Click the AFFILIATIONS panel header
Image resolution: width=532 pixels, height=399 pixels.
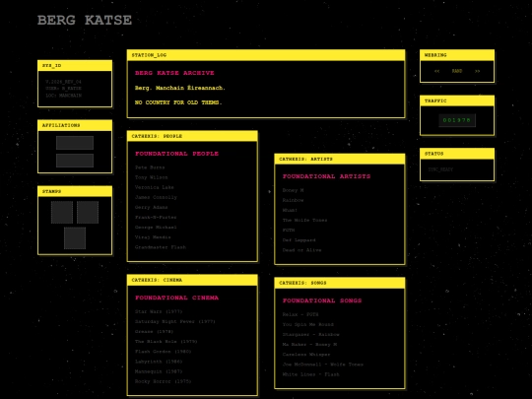click(x=75, y=125)
